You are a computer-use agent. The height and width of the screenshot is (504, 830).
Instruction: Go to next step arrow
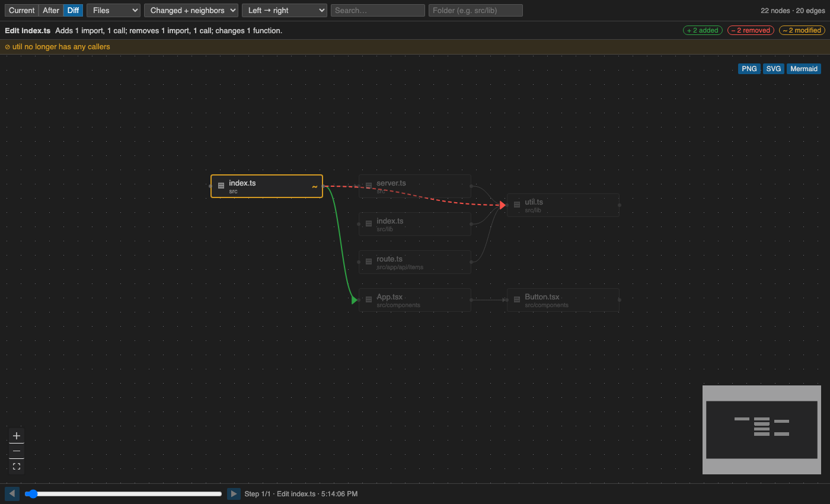[234, 494]
